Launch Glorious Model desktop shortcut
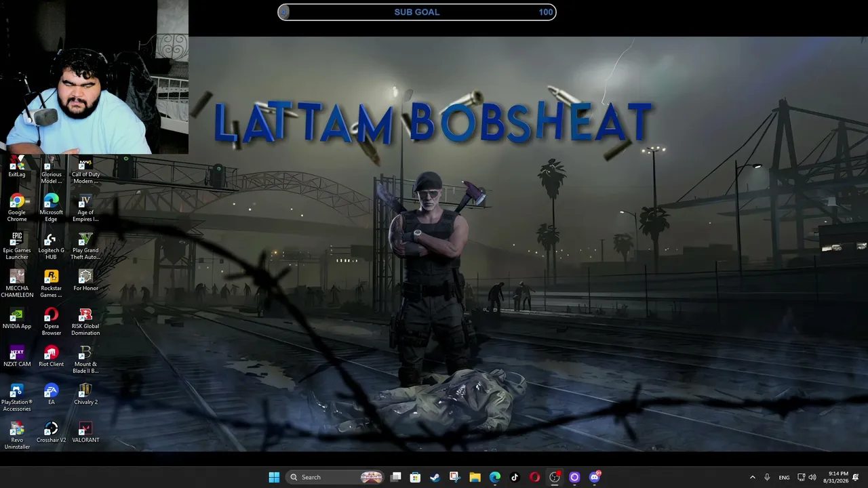868x488 pixels. (x=51, y=170)
